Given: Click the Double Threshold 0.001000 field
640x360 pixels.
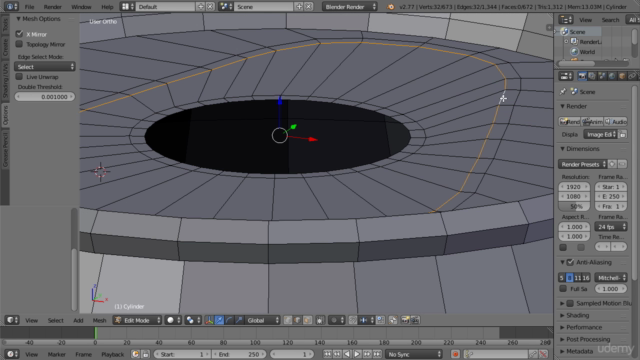Looking at the screenshot, I should (x=45, y=97).
